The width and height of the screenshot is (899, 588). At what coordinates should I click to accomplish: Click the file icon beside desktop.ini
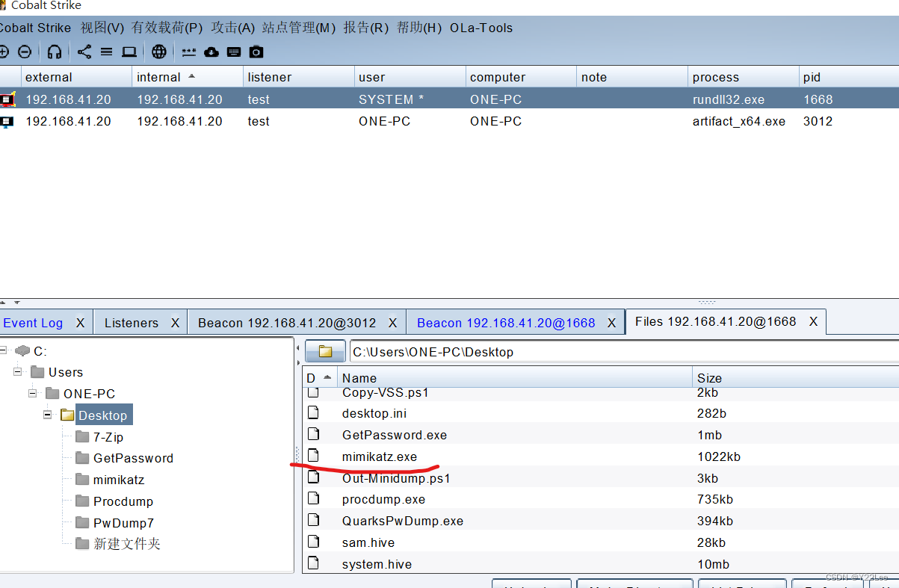314,412
